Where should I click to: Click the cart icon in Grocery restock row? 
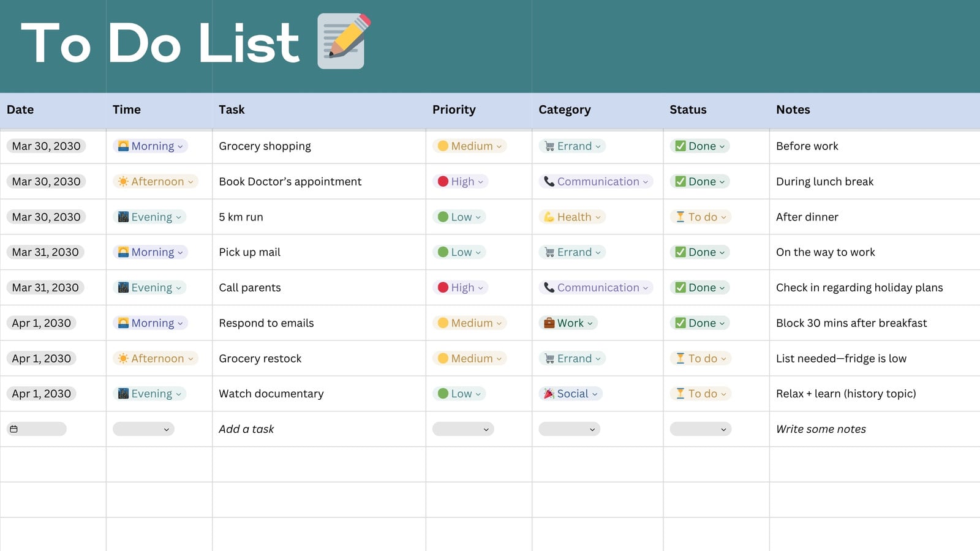[x=549, y=358]
